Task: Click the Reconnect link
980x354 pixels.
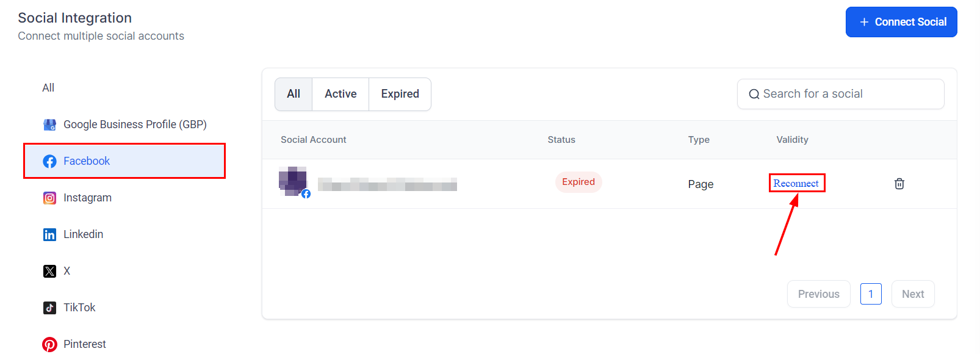Action: click(x=796, y=183)
